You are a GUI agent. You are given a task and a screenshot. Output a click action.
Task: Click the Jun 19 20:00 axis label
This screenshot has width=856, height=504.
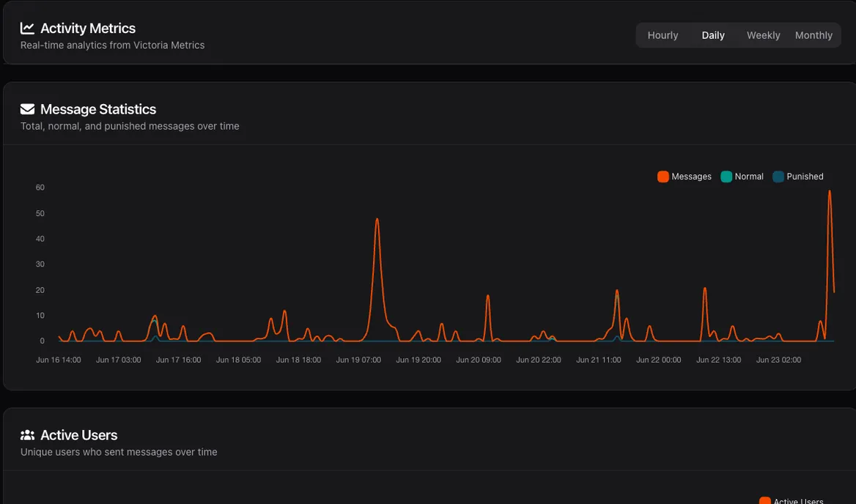(x=418, y=360)
